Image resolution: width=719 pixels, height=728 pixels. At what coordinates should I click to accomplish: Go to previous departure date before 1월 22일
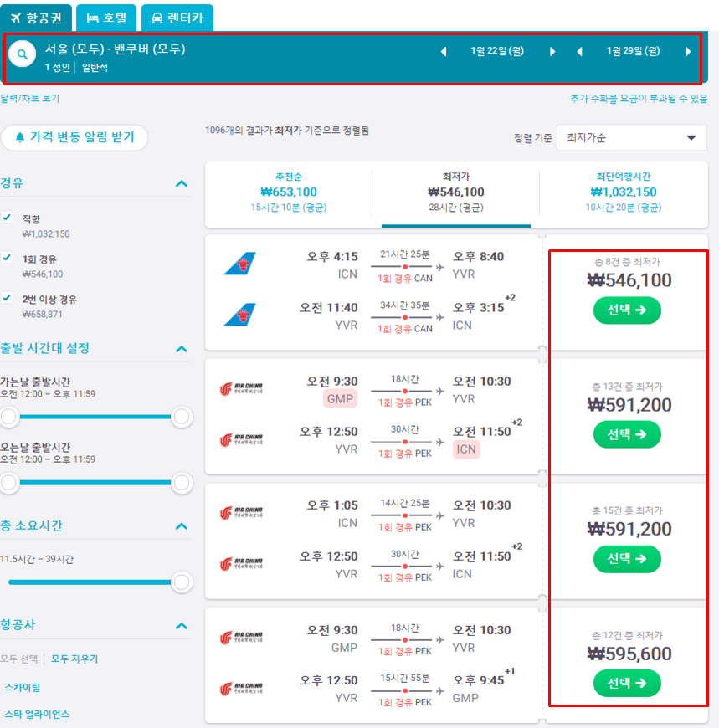(444, 52)
